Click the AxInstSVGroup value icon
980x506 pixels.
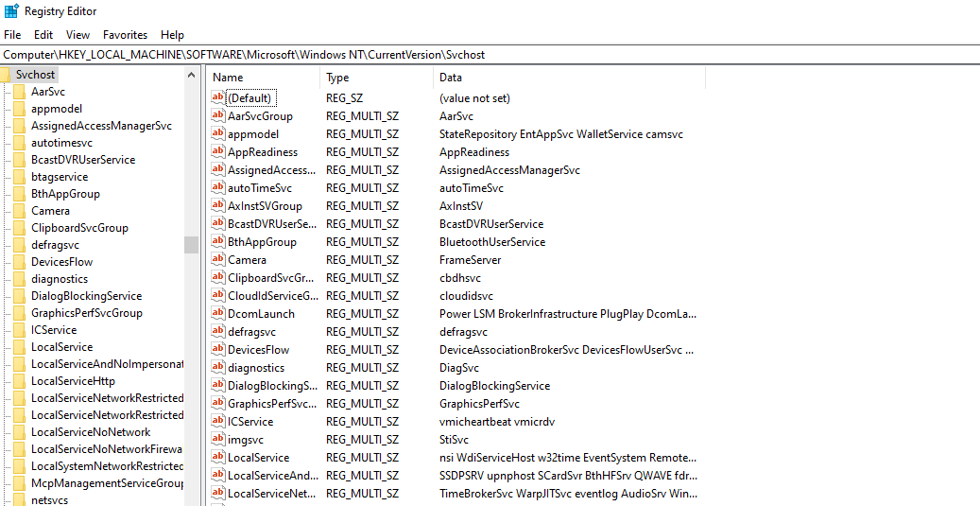217,206
